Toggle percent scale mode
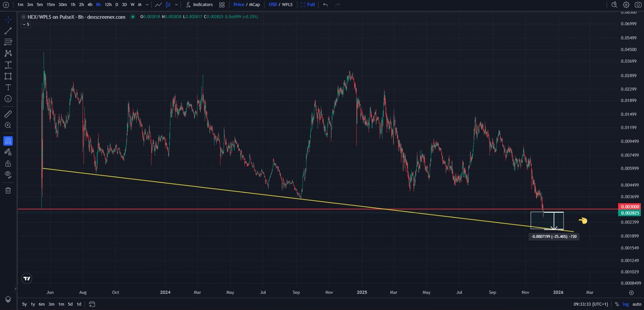The width and height of the screenshot is (644, 310). (616, 304)
